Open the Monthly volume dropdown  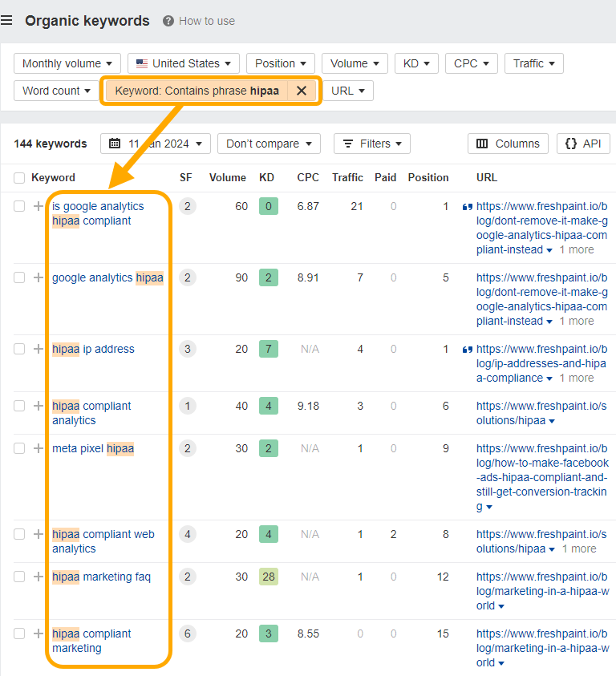coord(67,63)
